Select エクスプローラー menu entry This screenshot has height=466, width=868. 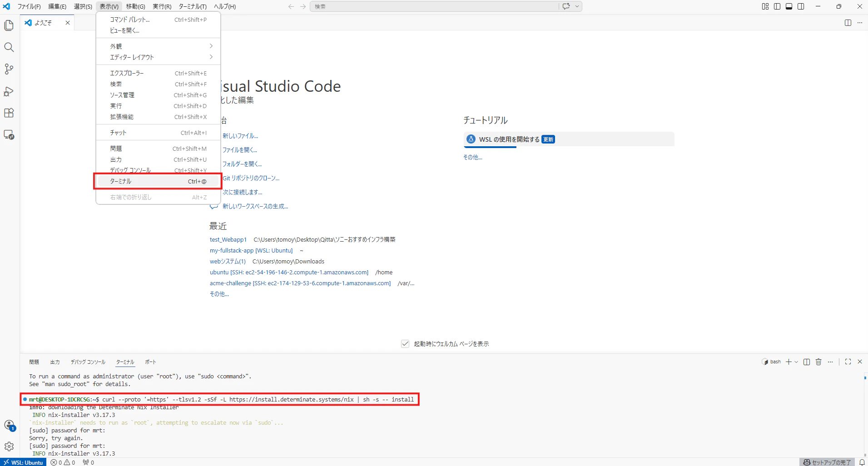click(x=158, y=73)
